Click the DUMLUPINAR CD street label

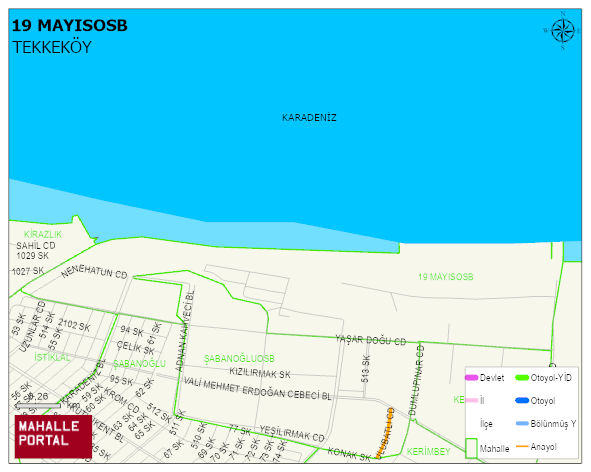point(417,380)
